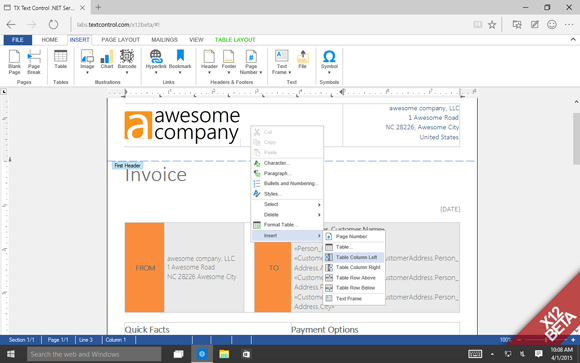Select Format Table from the context menu
580x363 pixels.
pos(287,225)
